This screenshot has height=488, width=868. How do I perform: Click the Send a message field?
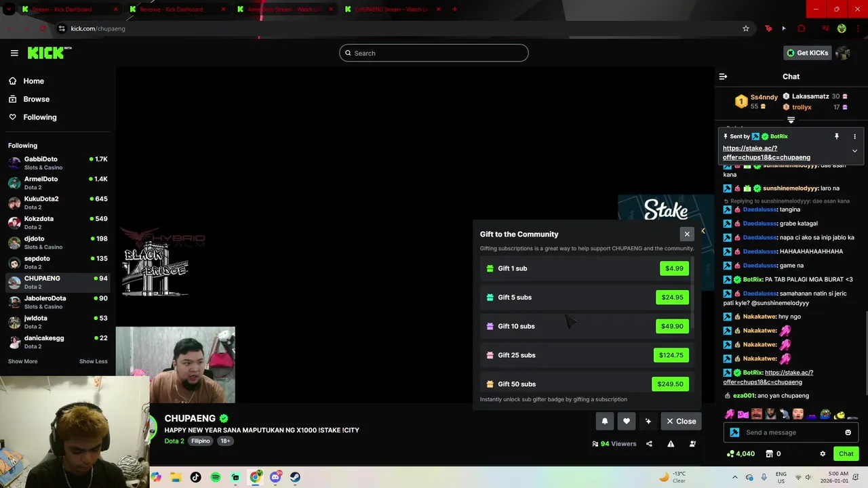[791, 432]
